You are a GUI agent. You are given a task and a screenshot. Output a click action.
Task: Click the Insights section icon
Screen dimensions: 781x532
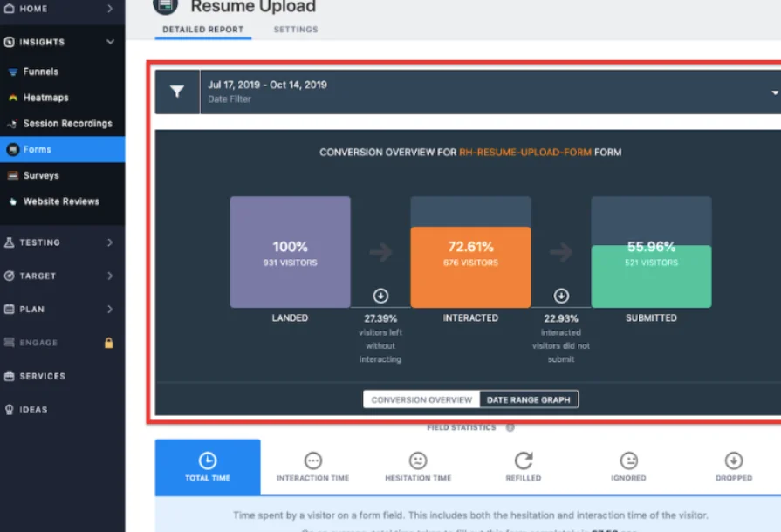point(9,42)
